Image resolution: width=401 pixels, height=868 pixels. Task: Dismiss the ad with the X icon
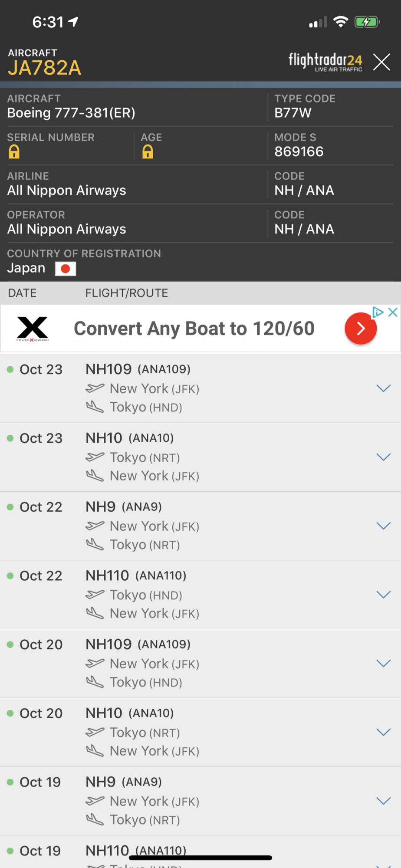(393, 312)
